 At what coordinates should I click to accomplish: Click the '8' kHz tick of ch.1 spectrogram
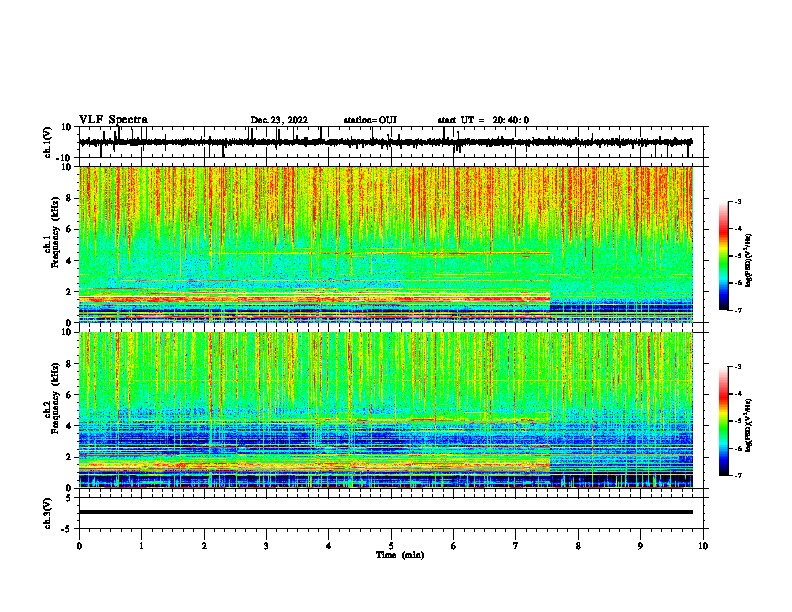coord(69,198)
